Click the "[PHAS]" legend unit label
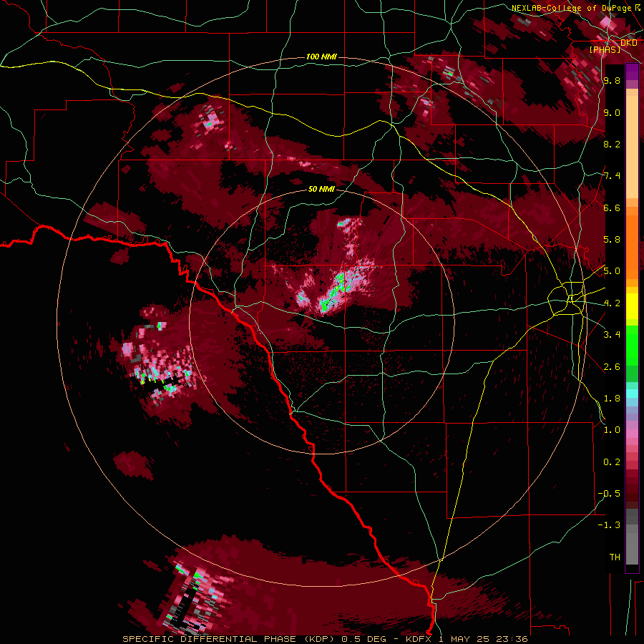This screenshot has width=644, height=644. (605, 49)
